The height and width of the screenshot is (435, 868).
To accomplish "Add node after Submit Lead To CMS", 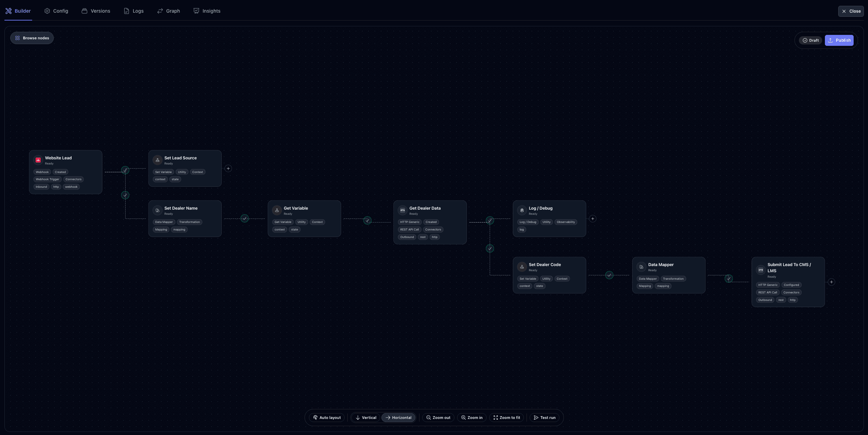I will pos(831,282).
